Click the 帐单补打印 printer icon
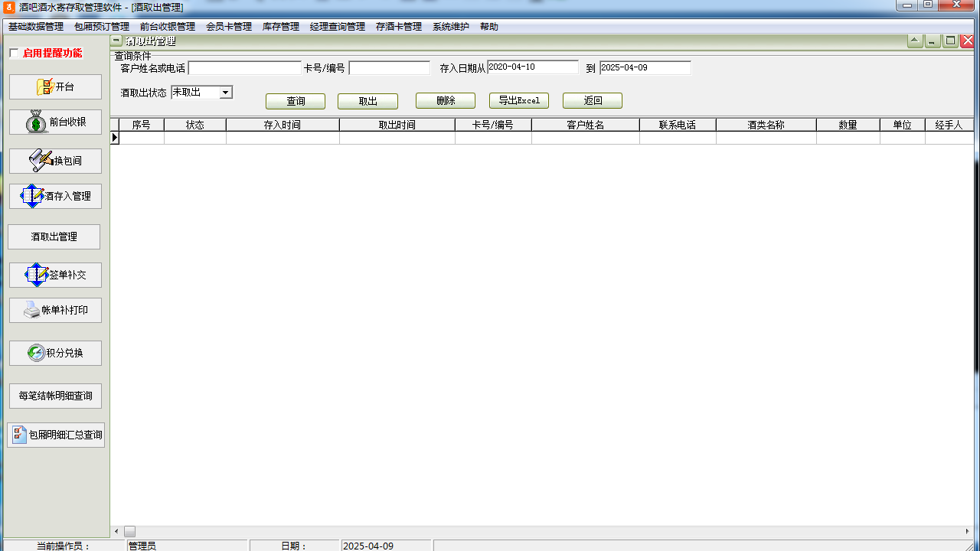The width and height of the screenshot is (980, 551). [32, 310]
